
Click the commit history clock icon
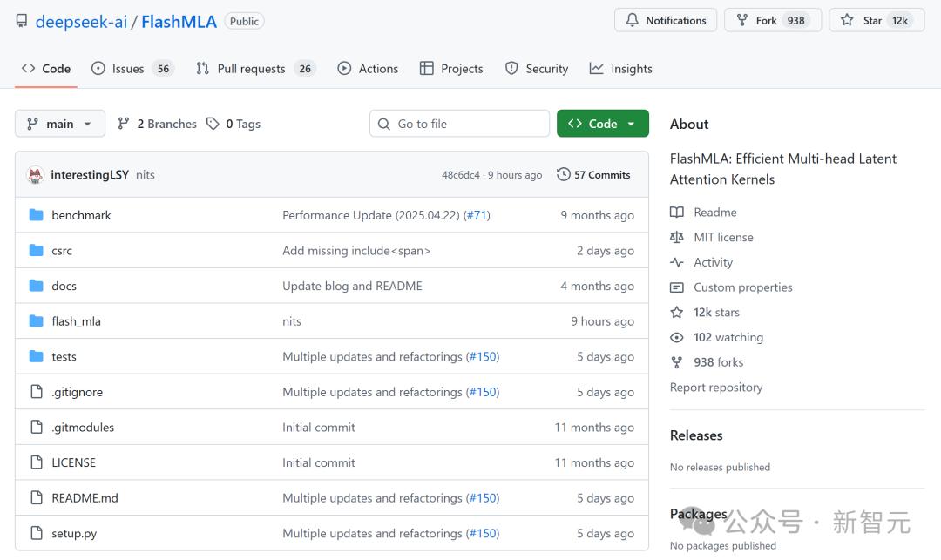(564, 174)
